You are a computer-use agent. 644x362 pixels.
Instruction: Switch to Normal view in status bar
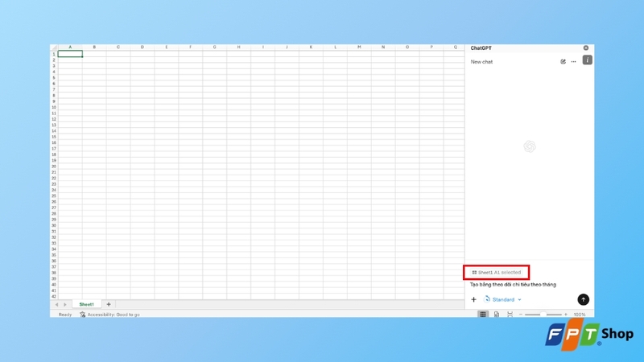coord(483,315)
